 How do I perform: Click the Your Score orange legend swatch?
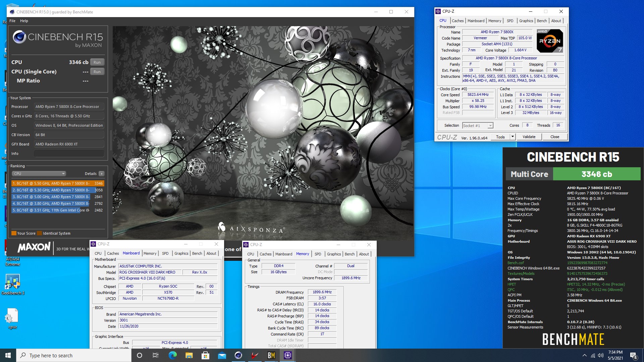(14, 233)
